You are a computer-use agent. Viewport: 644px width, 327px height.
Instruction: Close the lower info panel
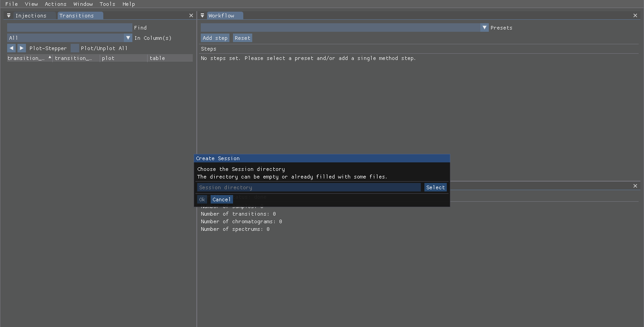tap(635, 186)
